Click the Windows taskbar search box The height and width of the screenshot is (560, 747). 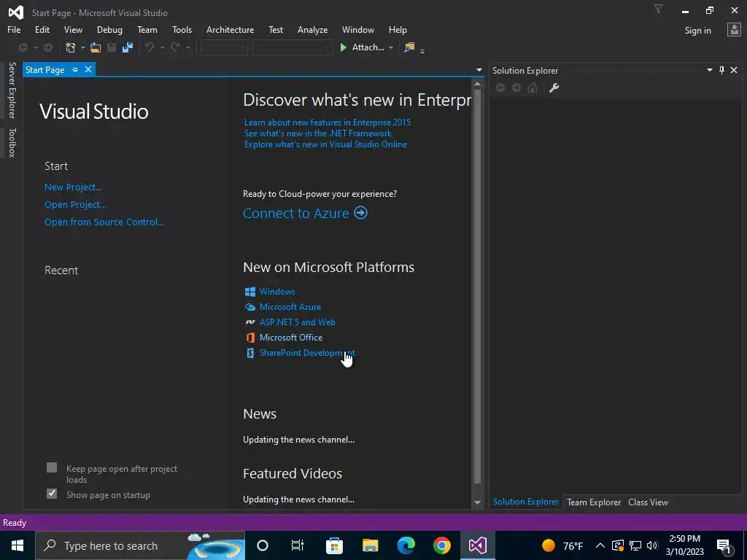(140, 545)
